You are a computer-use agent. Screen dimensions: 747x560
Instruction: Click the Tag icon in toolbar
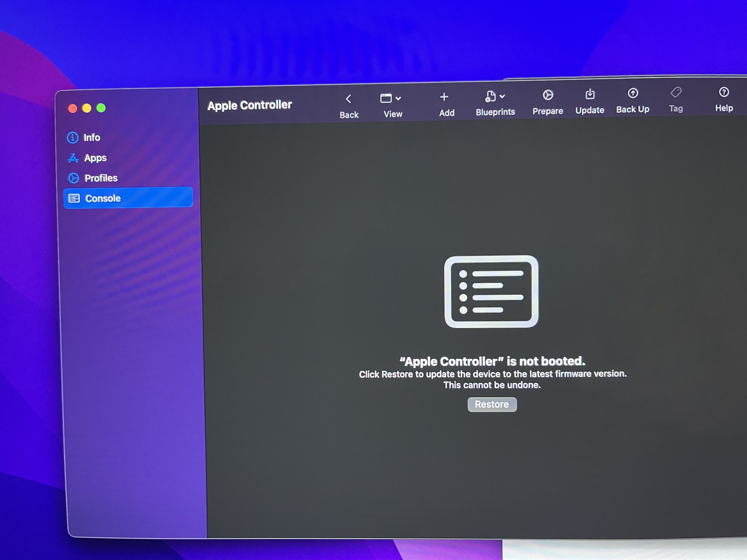point(676,92)
